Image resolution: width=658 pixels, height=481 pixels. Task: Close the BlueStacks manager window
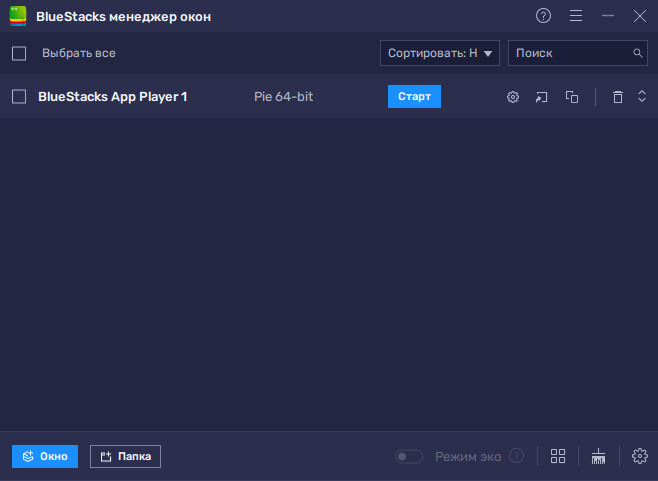point(640,16)
